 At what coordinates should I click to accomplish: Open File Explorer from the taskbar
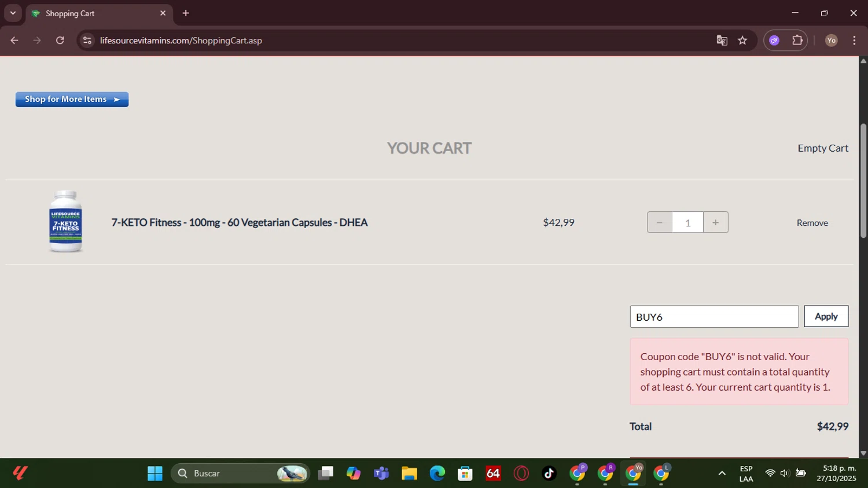click(x=409, y=474)
